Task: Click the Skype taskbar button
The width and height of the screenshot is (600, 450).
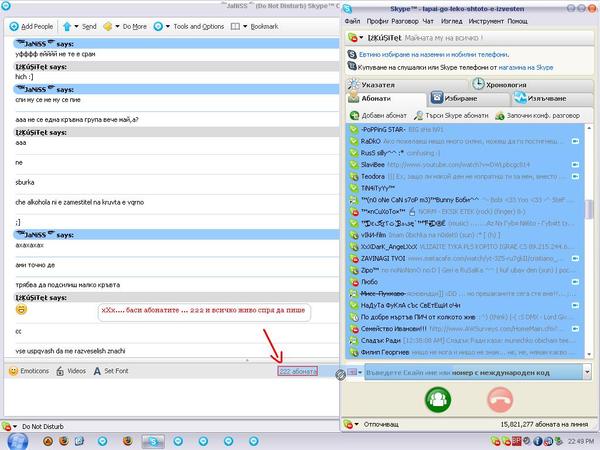Action: [153, 442]
